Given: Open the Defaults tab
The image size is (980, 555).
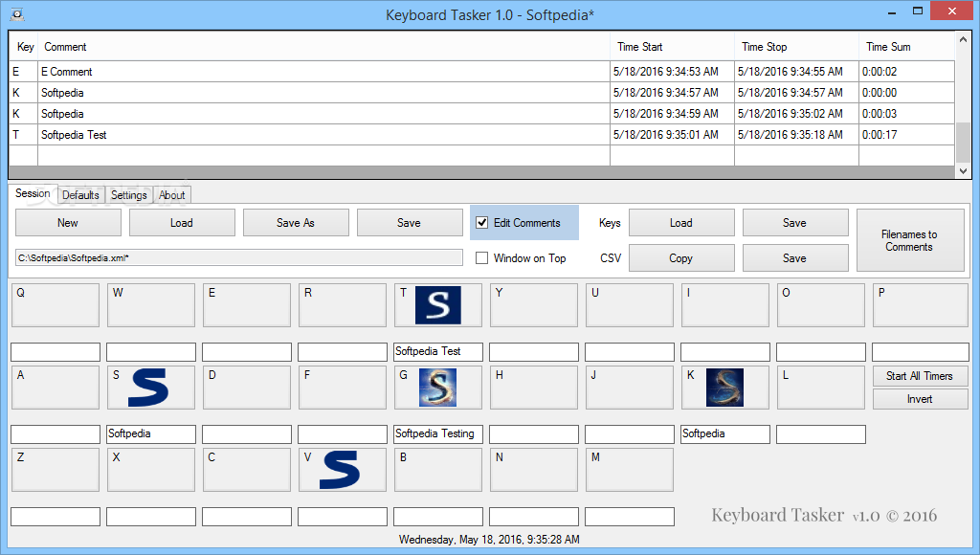Looking at the screenshot, I should point(80,195).
